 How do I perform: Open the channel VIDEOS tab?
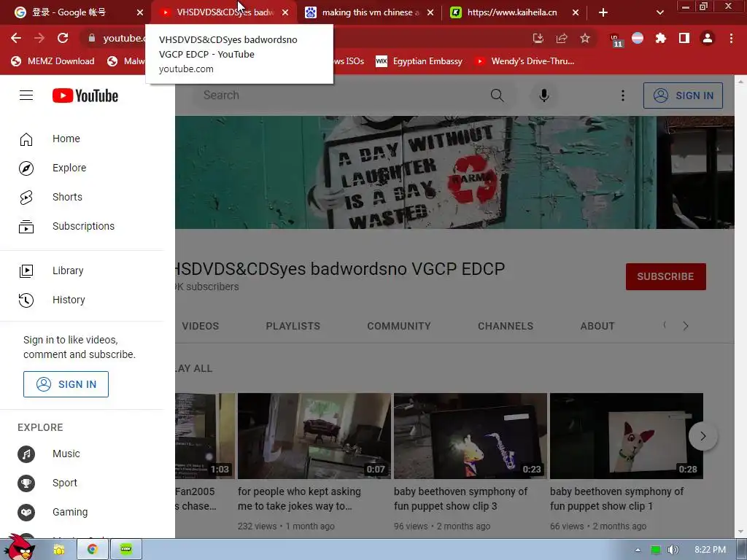pos(201,326)
